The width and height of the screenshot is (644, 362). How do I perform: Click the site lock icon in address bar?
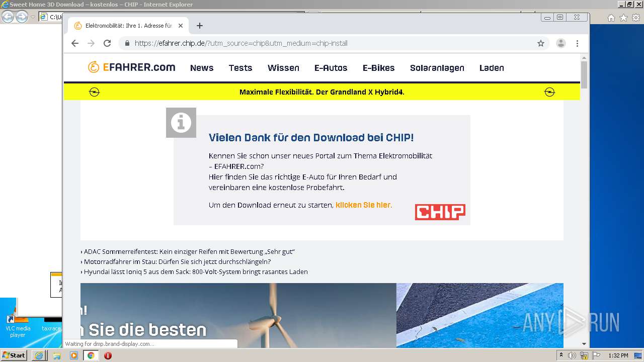coord(127,43)
